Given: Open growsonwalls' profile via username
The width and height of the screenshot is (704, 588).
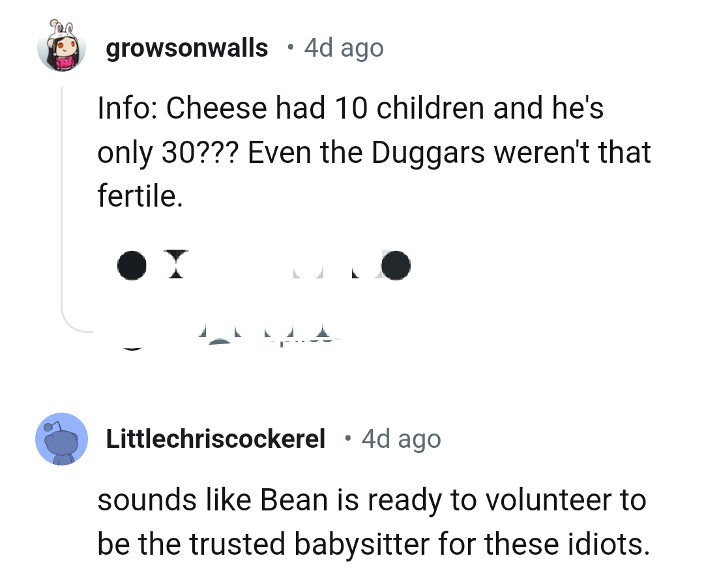Looking at the screenshot, I should click(x=188, y=47).
